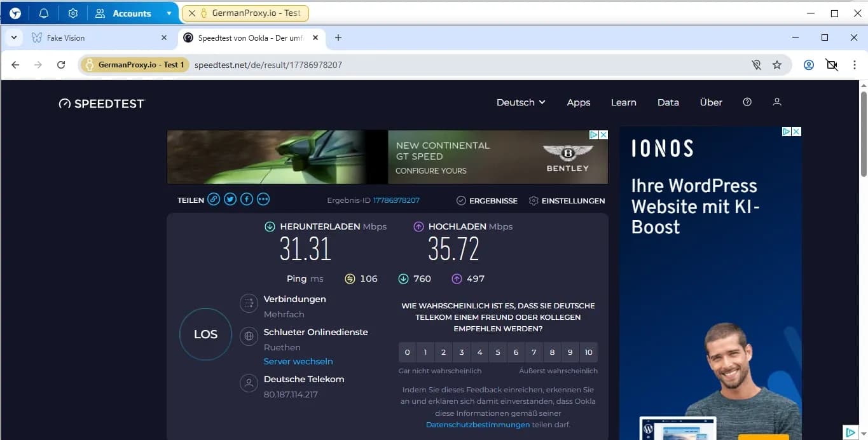Open the Speedtest user account icon

776,102
